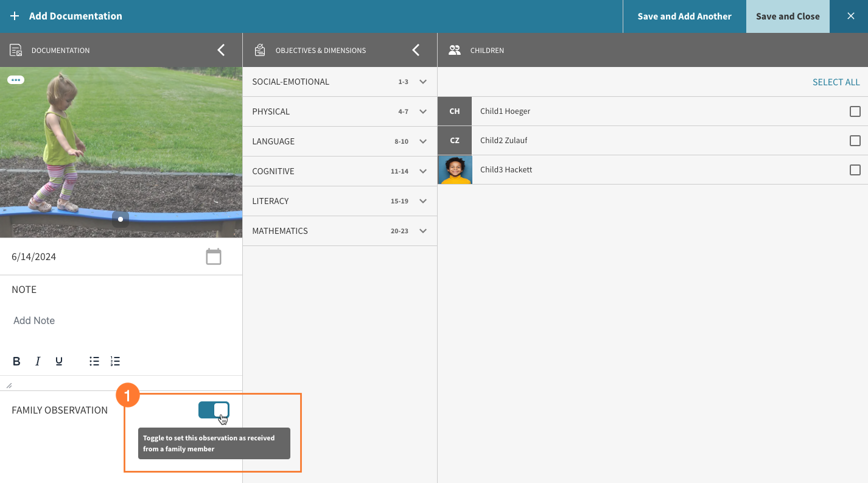Collapse the Objectives & Dimensions panel

pos(416,50)
